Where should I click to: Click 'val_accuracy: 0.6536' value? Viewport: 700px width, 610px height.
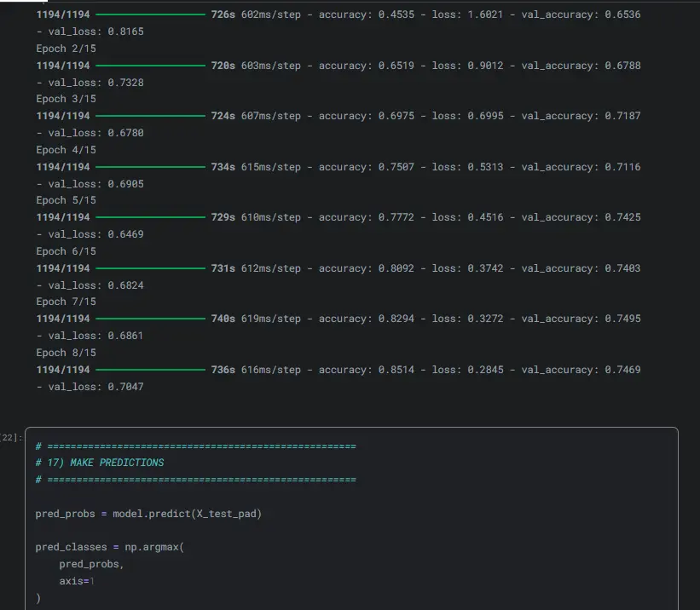point(581,14)
